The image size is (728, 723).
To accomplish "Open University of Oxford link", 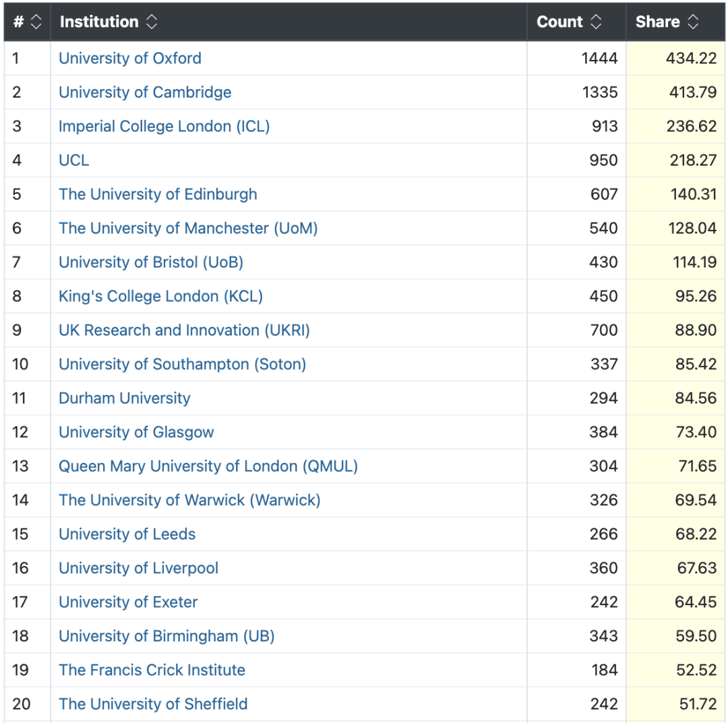I will click(x=130, y=59).
